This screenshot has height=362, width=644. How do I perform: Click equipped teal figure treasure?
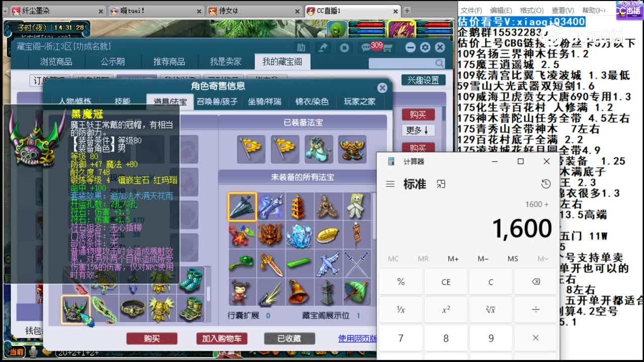tap(318, 149)
